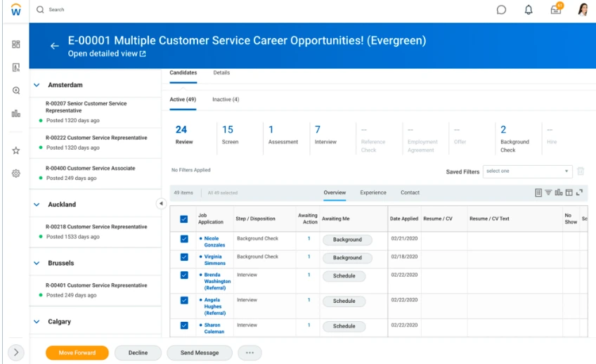The image size is (596, 364).
Task: Expand the sidebar with arrow button
Action: tap(16, 353)
